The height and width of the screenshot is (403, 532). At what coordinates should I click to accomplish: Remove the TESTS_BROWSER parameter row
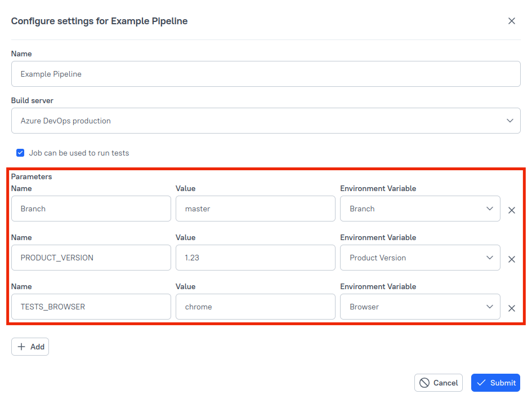tap(512, 308)
